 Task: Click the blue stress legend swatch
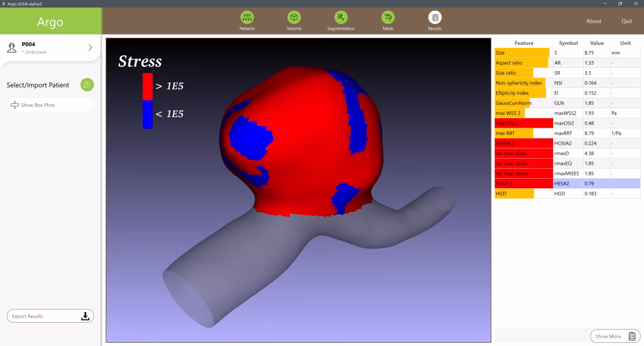pyautogui.click(x=147, y=114)
